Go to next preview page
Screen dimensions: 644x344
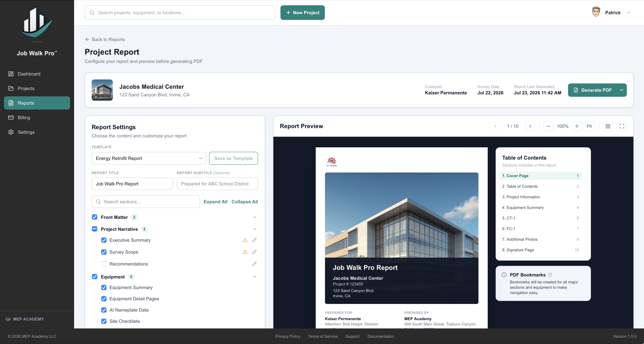coord(530,126)
